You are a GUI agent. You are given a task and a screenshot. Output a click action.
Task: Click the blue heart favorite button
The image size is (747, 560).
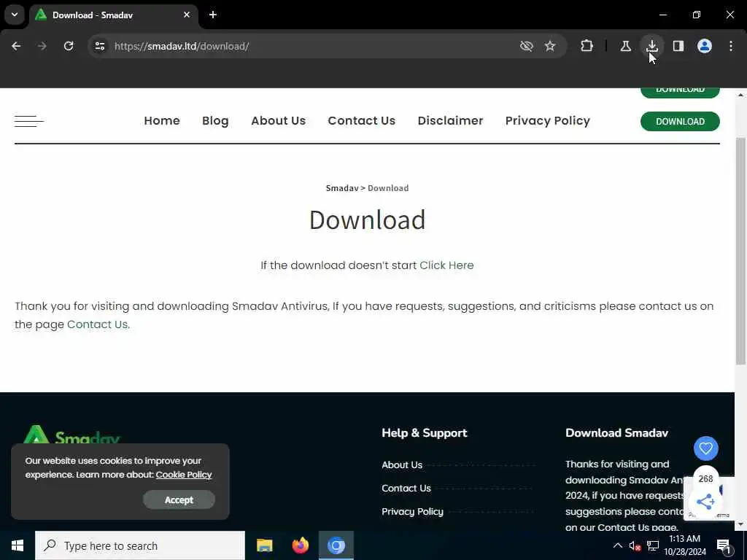click(705, 448)
